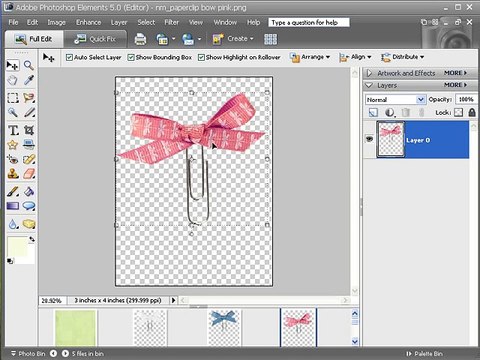Select the Eyedropper tool
The width and height of the screenshot is (480, 360).
pos(29,80)
